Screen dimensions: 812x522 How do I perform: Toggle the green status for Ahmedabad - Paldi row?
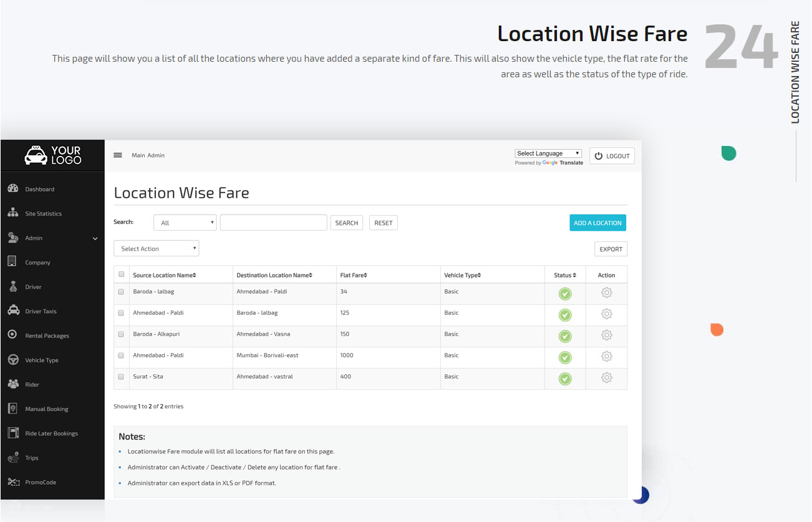click(564, 314)
